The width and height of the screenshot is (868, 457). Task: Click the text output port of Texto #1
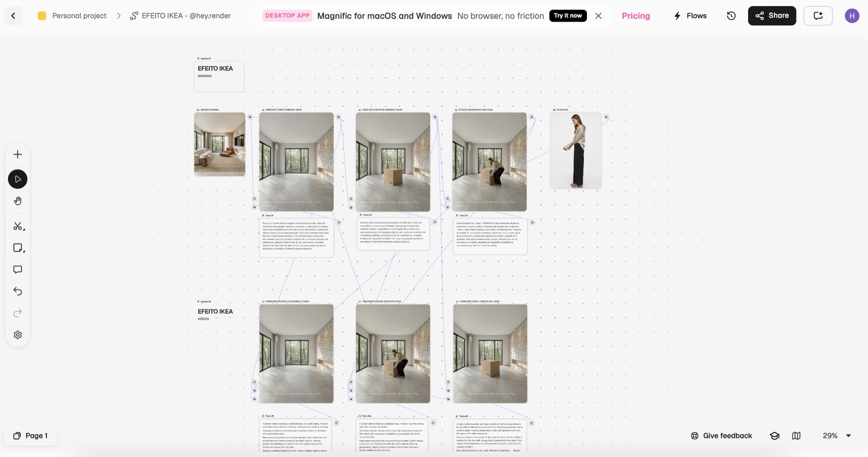tap(339, 222)
